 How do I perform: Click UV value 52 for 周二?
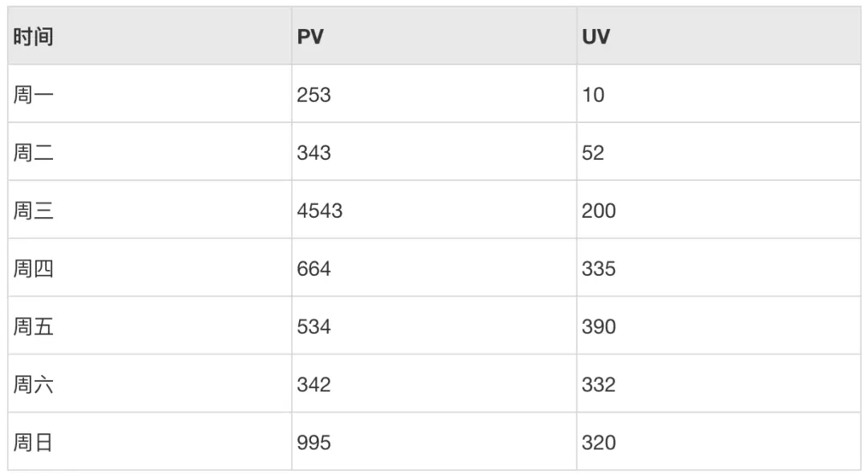593,153
